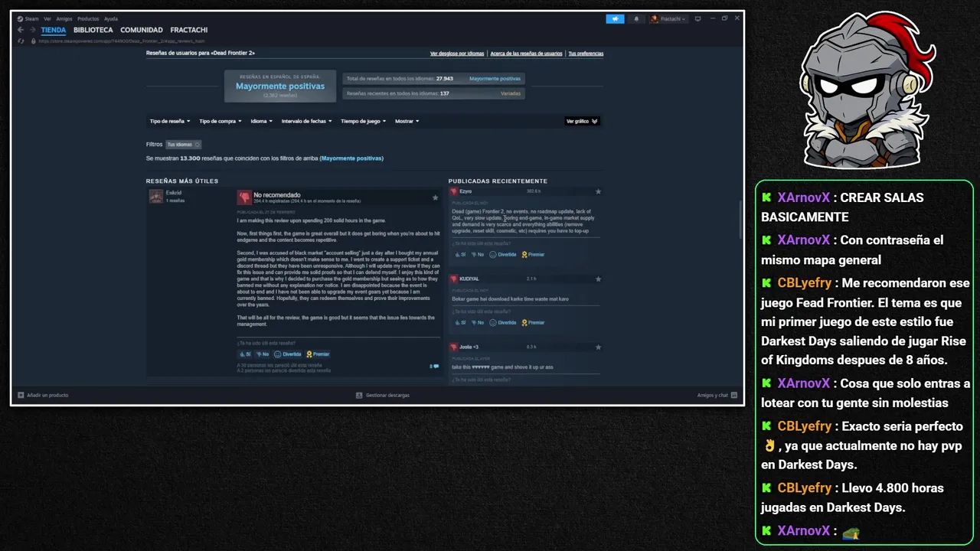Screen dimensions: 980x551
Task: Open the FRACTACHI profile tab
Action: [x=189, y=30]
